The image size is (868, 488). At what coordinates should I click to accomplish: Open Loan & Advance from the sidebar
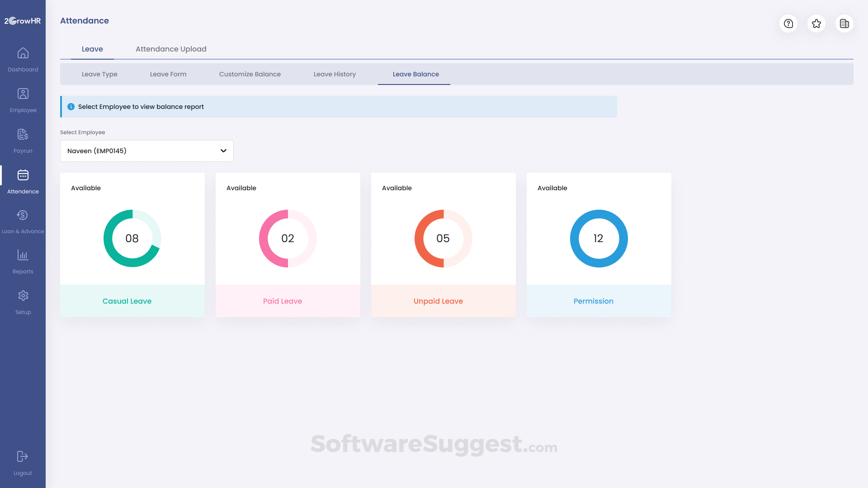point(23,216)
